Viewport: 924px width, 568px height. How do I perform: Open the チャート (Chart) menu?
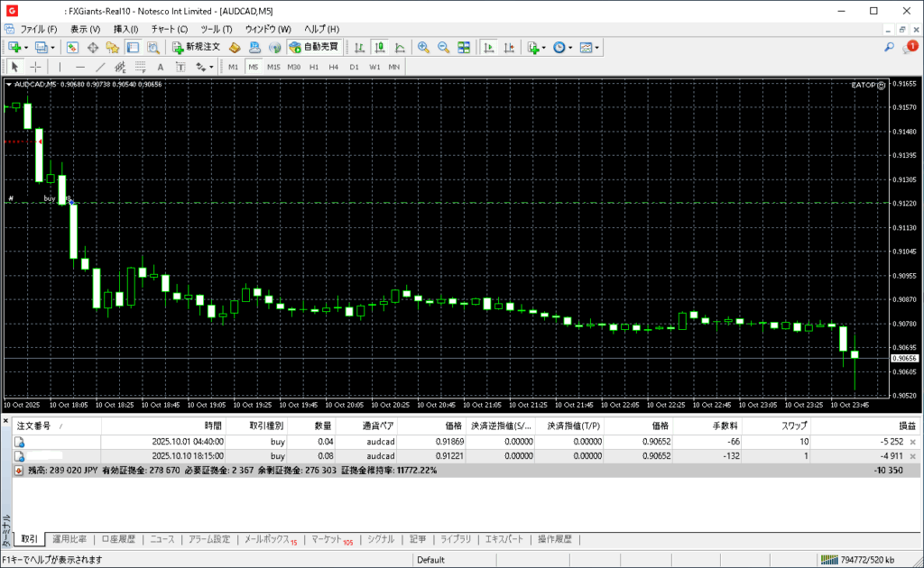tap(169, 29)
